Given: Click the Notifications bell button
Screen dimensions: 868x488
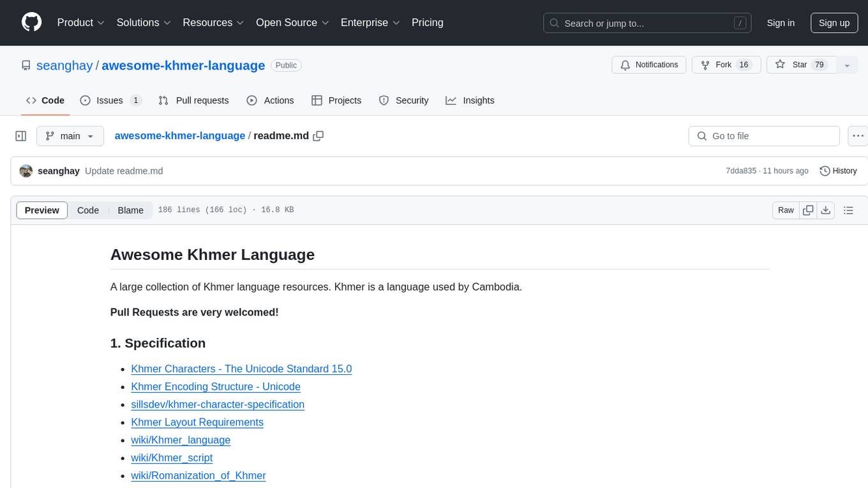Looking at the screenshot, I should (x=649, y=65).
